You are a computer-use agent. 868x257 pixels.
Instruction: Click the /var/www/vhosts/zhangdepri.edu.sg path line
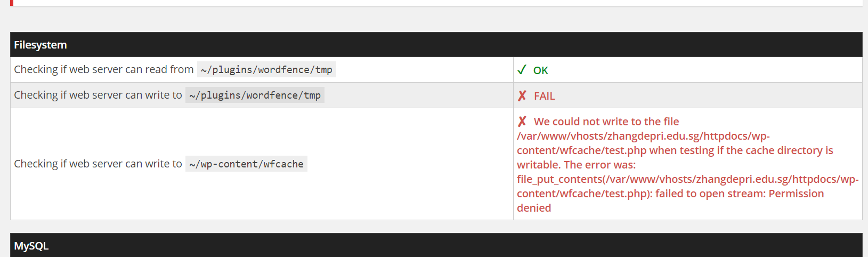pos(643,136)
